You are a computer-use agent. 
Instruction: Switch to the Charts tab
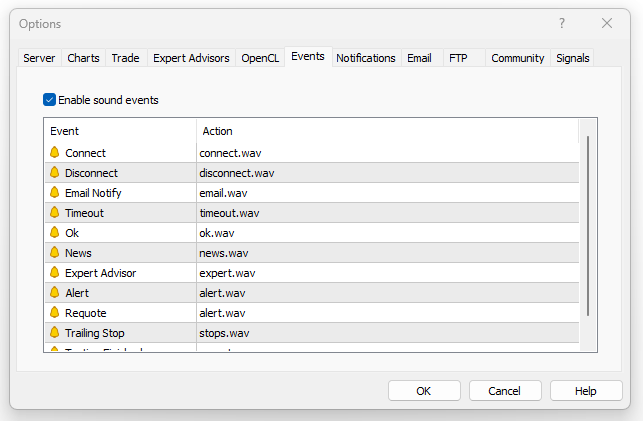(x=83, y=58)
